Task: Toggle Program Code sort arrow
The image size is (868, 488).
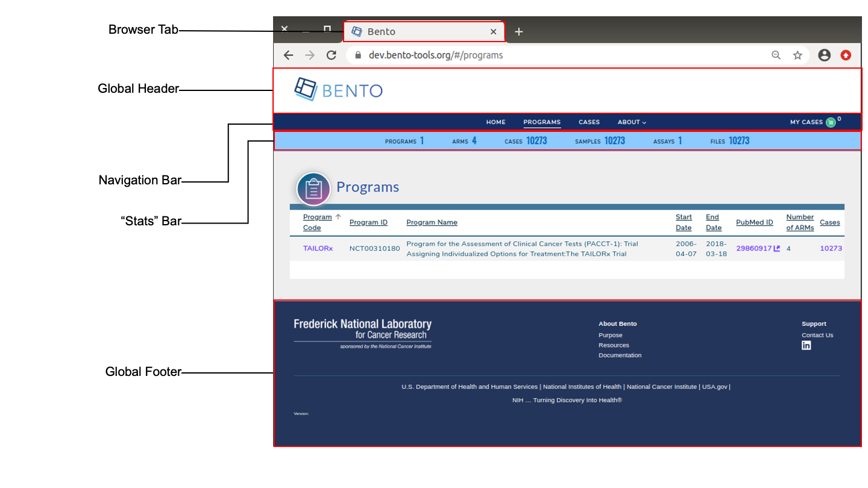Action: click(338, 217)
